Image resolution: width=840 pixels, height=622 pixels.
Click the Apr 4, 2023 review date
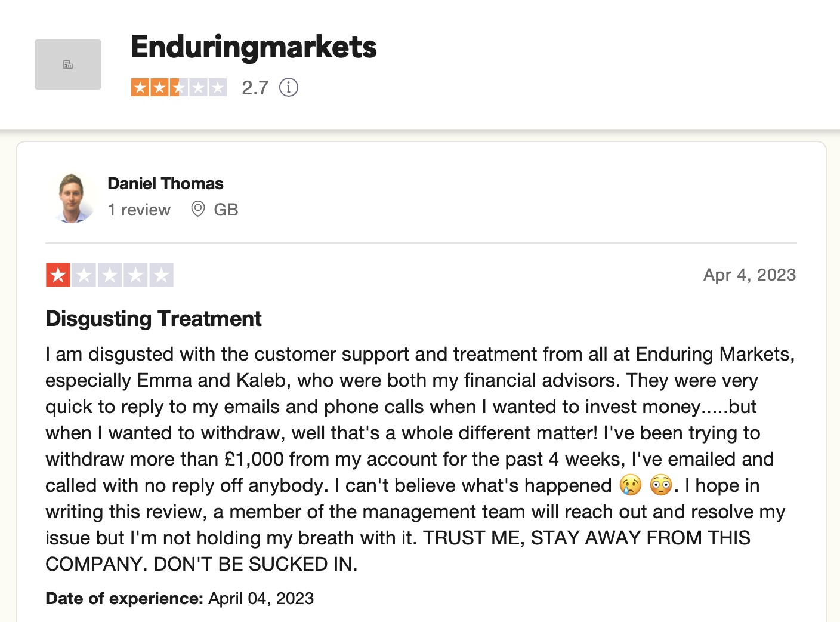click(x=750, y=274)
